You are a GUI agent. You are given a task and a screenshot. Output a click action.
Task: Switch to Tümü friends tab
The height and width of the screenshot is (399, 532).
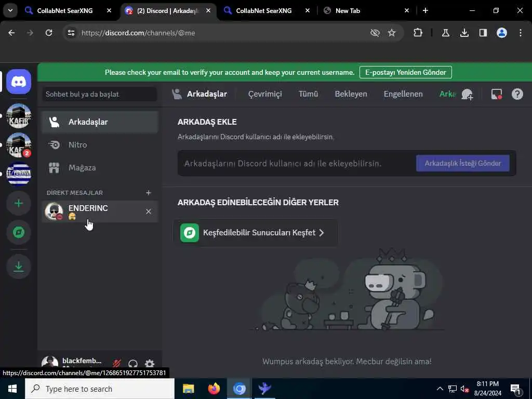point(308,94)
